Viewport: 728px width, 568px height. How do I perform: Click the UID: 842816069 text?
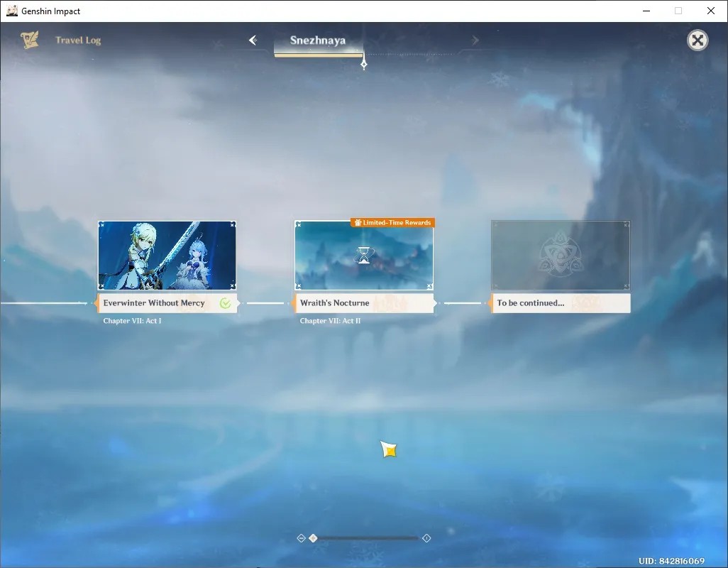[671, 561]
